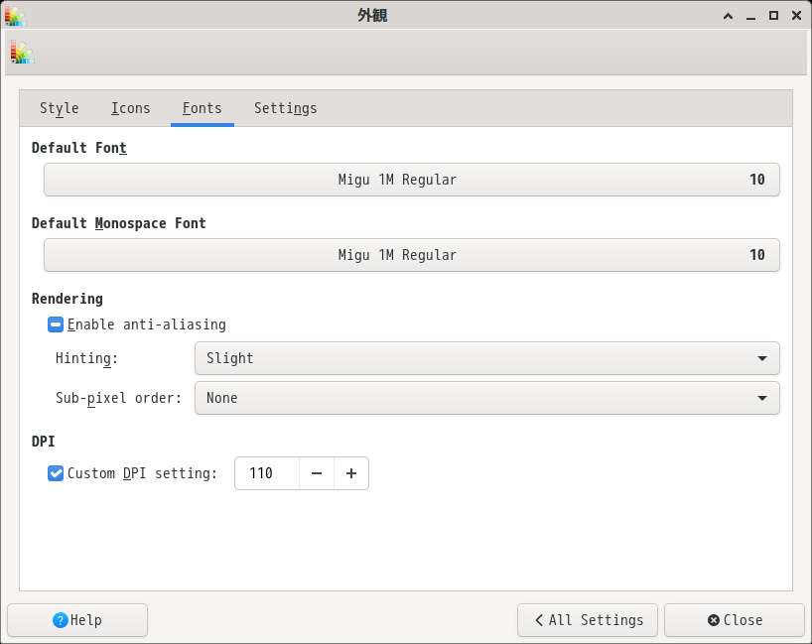Uncheck Custom DPI setting checkbox
The width and height of the screenshot is (812, 644).
pos(56,473)
